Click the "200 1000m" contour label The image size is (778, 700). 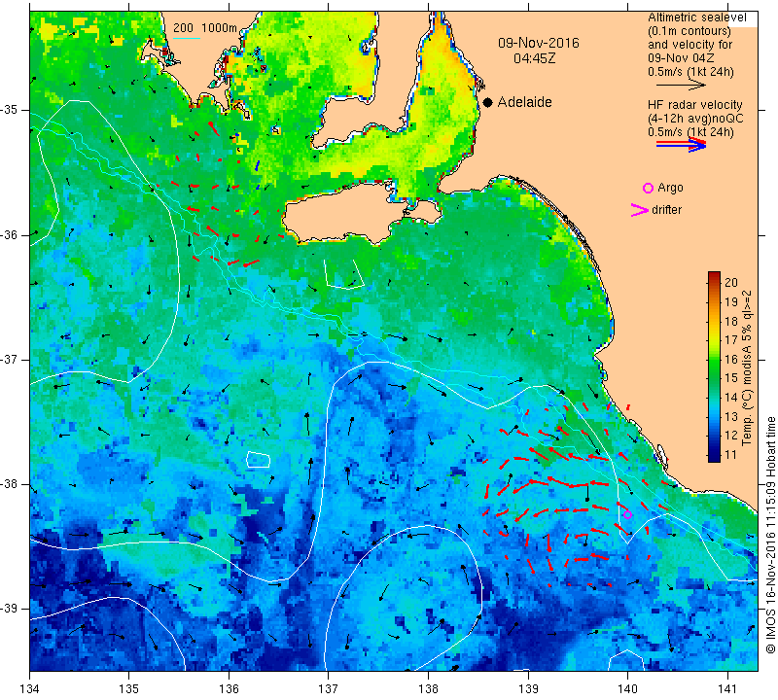pos(205,28)
